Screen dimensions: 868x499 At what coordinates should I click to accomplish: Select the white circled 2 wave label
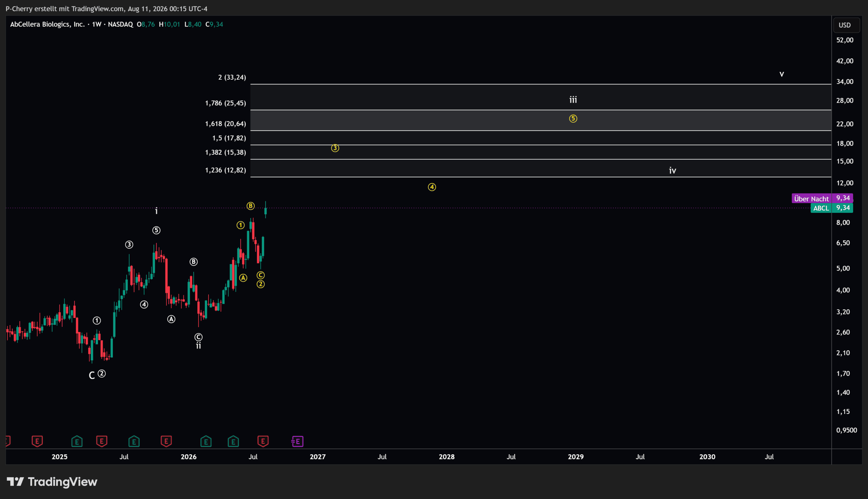102,374
